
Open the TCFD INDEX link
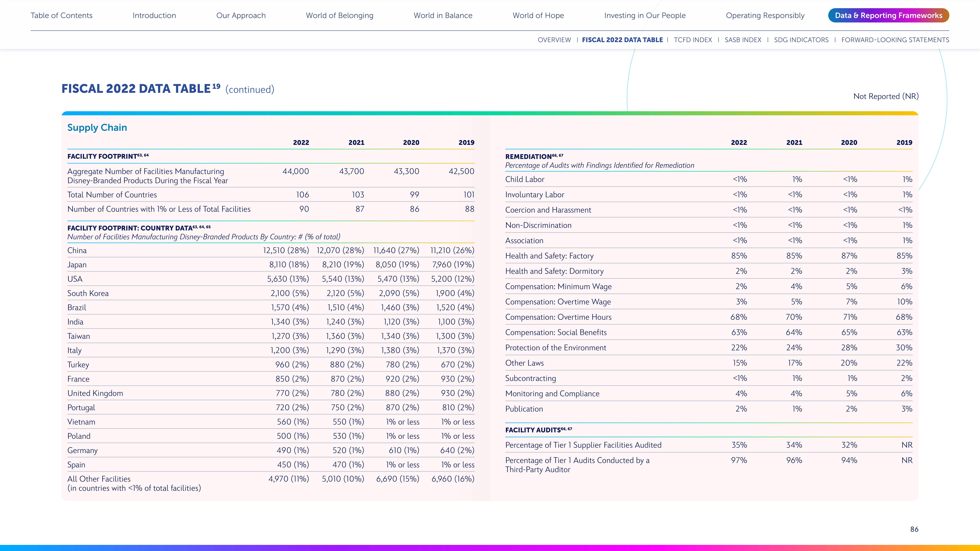pos(693,40)
